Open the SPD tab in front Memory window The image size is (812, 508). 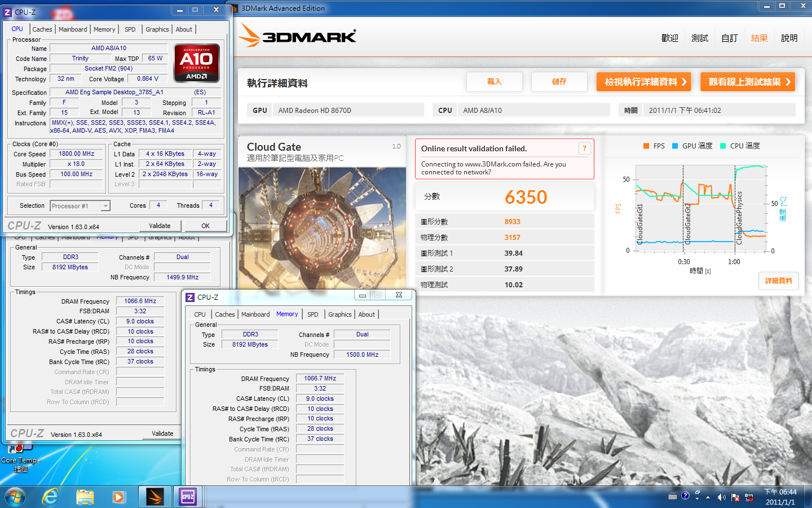(x=313, y=314)
